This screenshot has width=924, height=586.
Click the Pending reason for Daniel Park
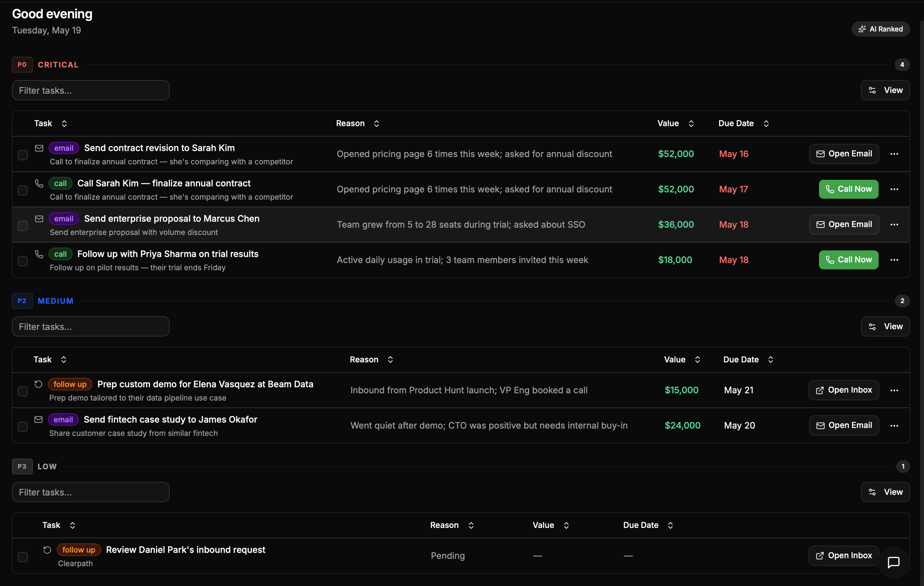tap(447, 556)
